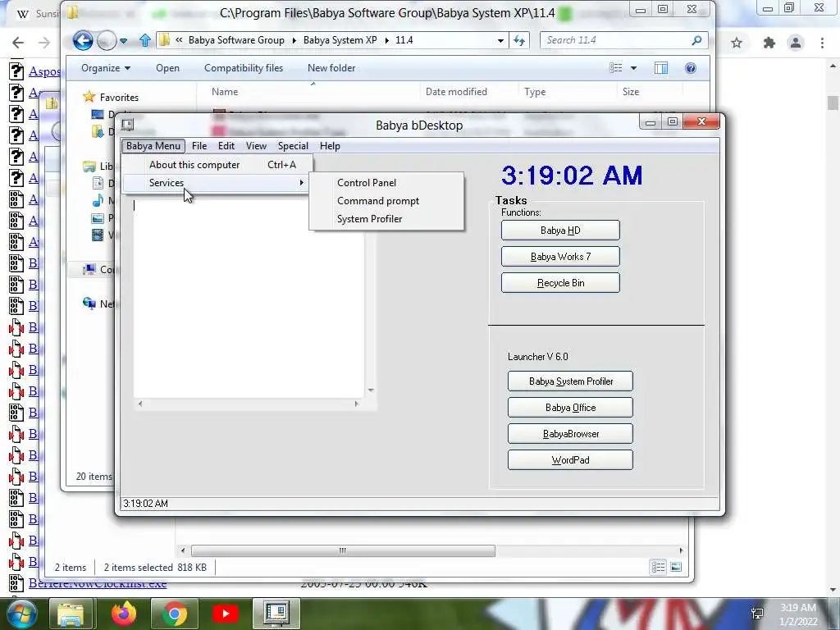Open the View menu in bDesktop
This screenshot has height=630, width=840.
point(256,146)
